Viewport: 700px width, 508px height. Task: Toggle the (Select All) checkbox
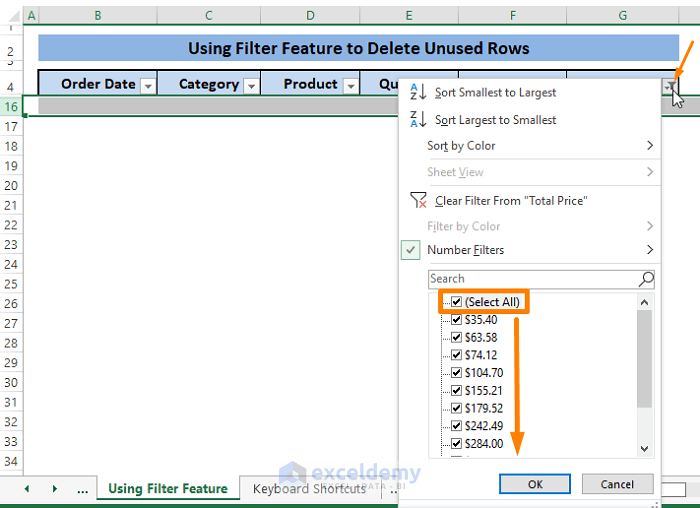point(456,302)
